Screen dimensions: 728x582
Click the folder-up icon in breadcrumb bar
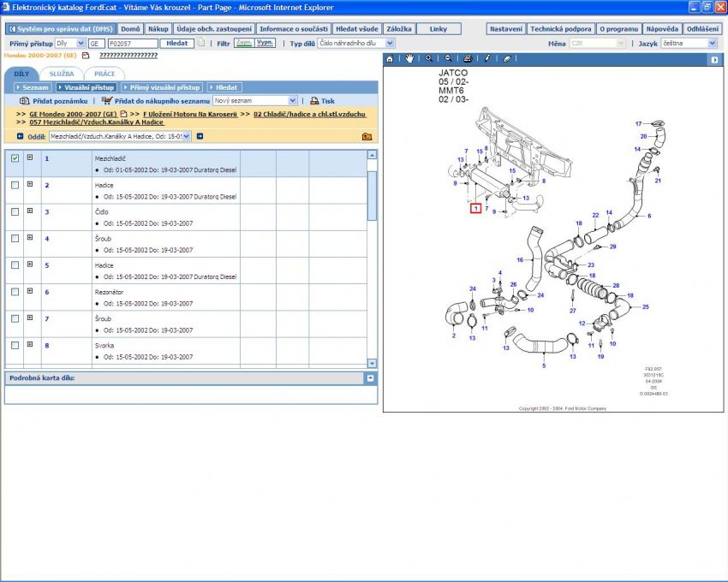[x=367, y=136]
